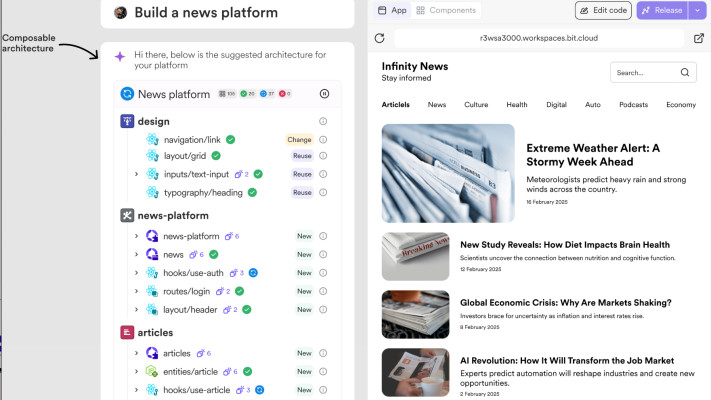Click info icon for layout/grid

pos(323,156)
